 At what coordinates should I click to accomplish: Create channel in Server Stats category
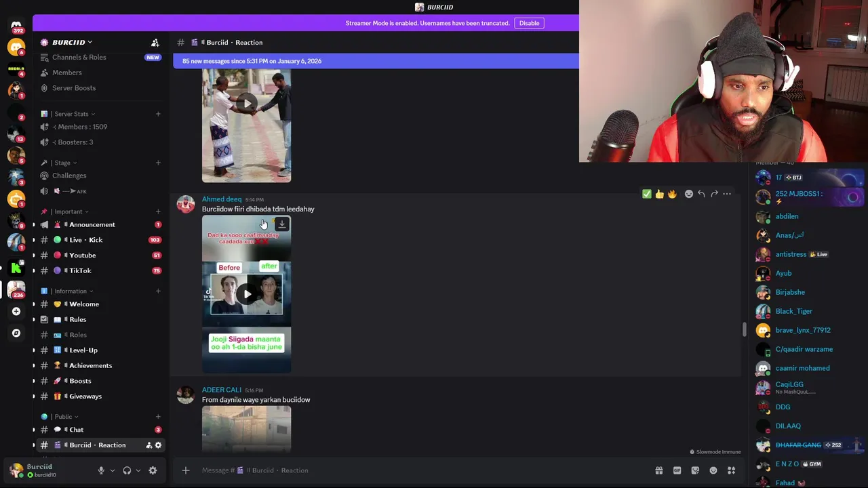[158, 114]
